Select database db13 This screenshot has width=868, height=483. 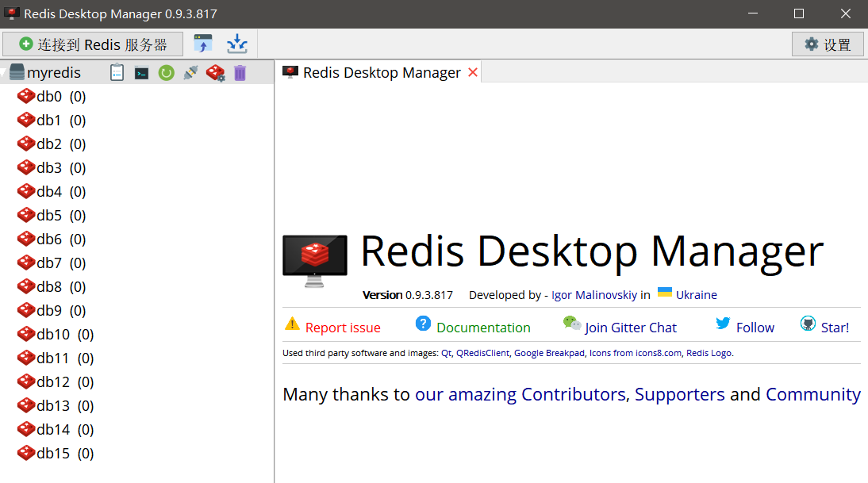pyautogui.click(x=56, y=405)
